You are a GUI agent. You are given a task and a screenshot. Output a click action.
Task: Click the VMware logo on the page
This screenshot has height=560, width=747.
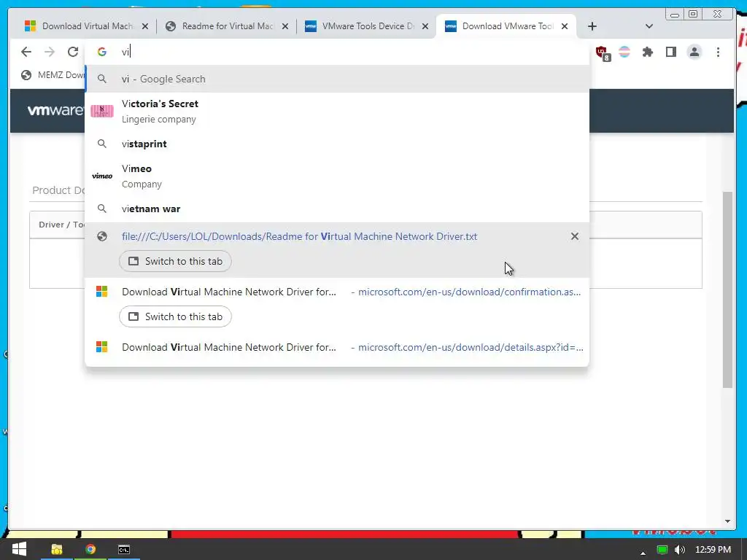pos(55,111)
